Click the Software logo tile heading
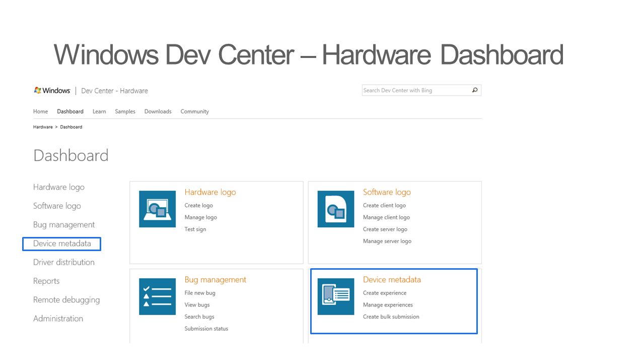 tap(387, 192)
